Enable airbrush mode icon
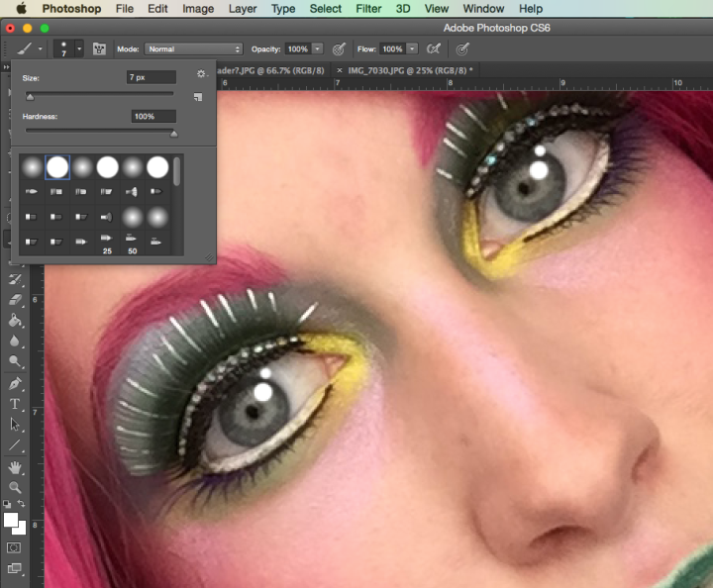The image size is (713, 588). (x=434, y=49)
